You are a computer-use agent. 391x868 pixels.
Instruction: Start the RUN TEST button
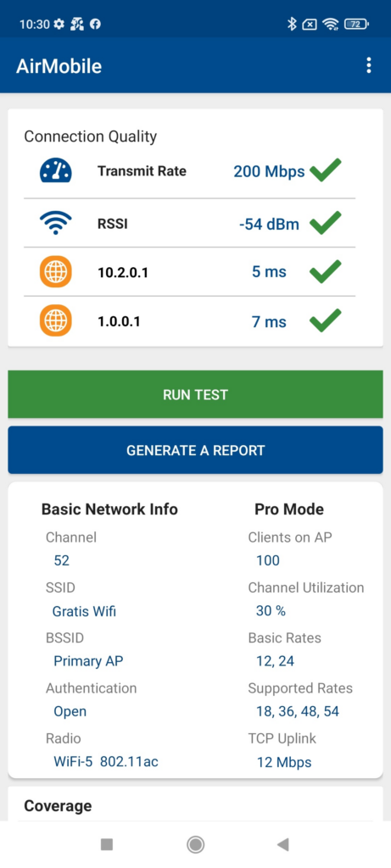195,394
